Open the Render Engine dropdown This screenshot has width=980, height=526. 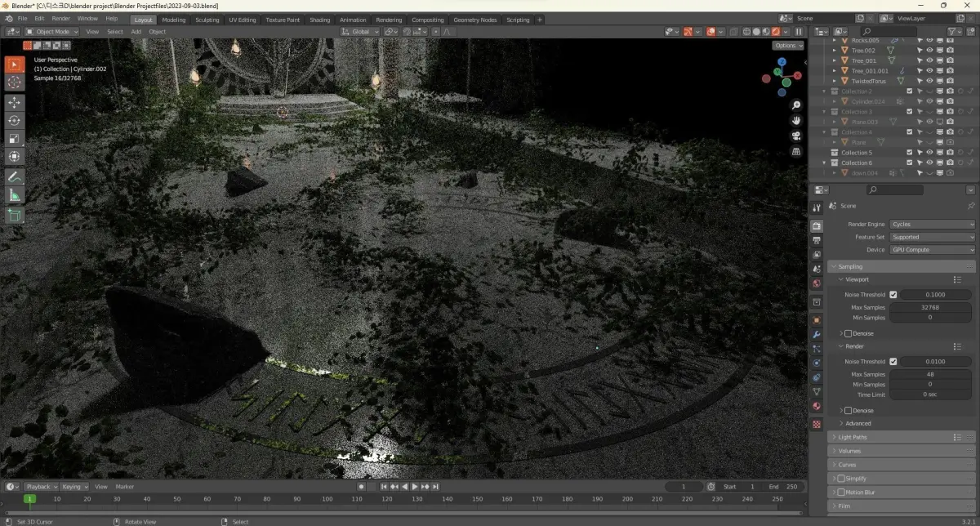[x=933, y=224]
